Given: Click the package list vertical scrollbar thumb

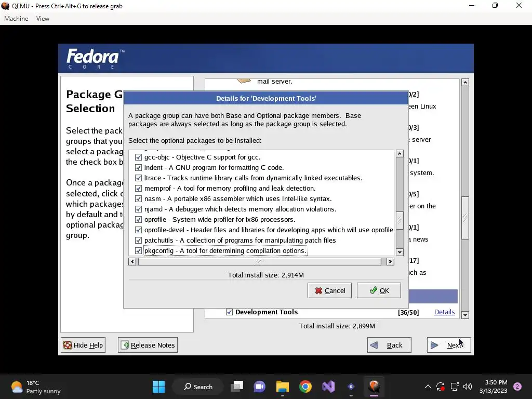Looking at the screenshot, I should [x=400, y=220].
